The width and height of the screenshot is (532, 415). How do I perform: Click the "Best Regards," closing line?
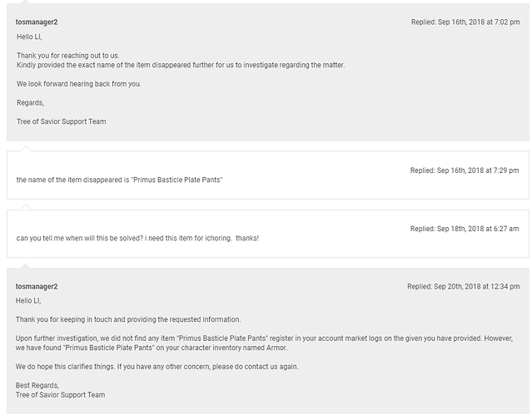[37, 385]
